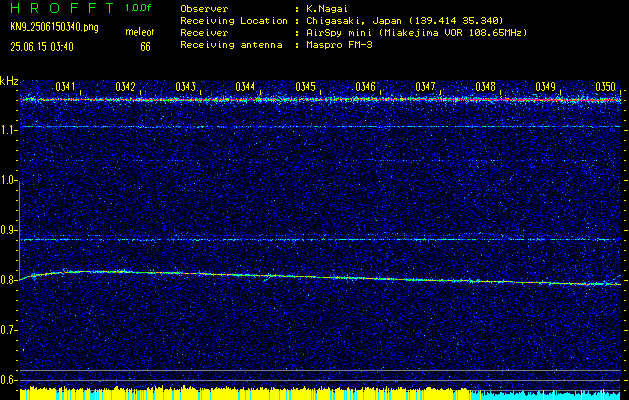Click the horizontal line at 1.1 kHz
Screen dimensions: 629x400
320,127
